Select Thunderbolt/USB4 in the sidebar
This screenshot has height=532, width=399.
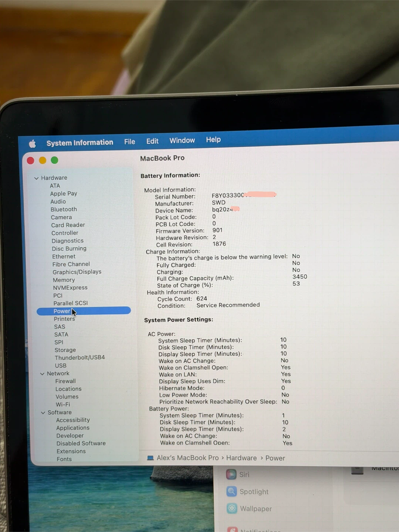point(80,358)
